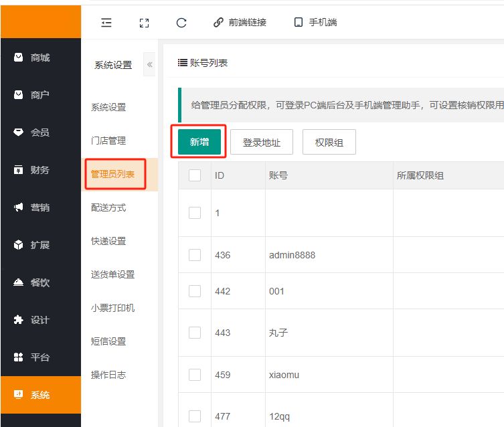Image resolution: width=504 pixels, height=427 pixels.
Task: Open the 会员 members section
Action: (40, 133)
